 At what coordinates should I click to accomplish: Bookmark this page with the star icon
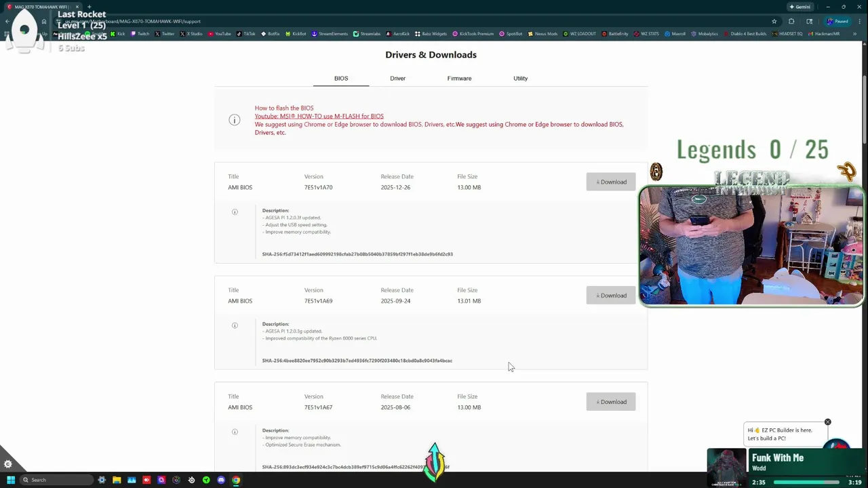774,21
